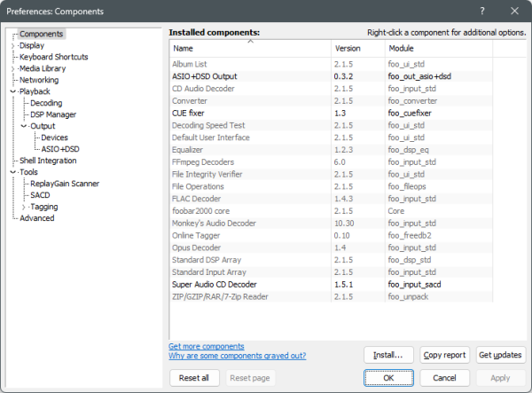This screenshot has width=532, height=393.
Task: Click the help question mark in the title bar
Action: (x=482, y=12)
